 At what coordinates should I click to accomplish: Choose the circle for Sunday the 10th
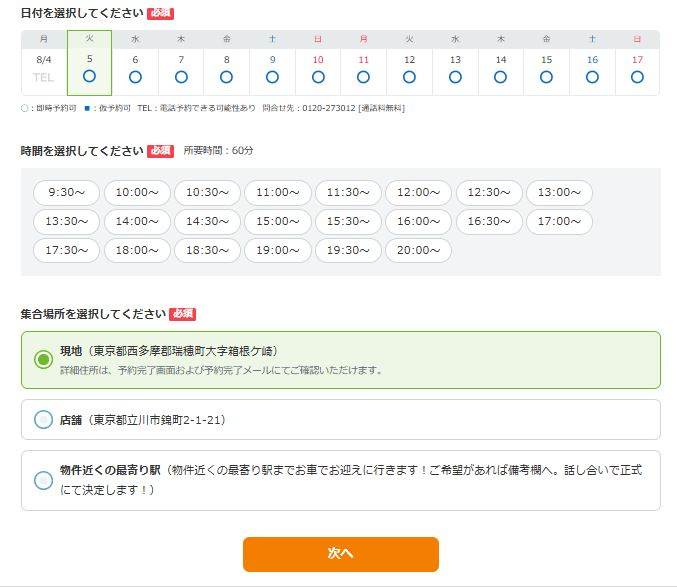tap(318, 77)
